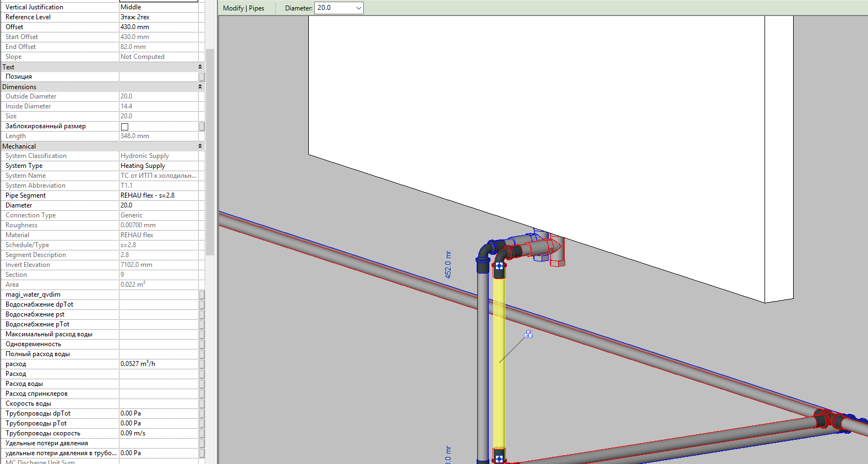Viewport: 868px width, 464px height.
Task: Click the small button on the Трубопроводы dpTot row
Action: coord(202,413)
